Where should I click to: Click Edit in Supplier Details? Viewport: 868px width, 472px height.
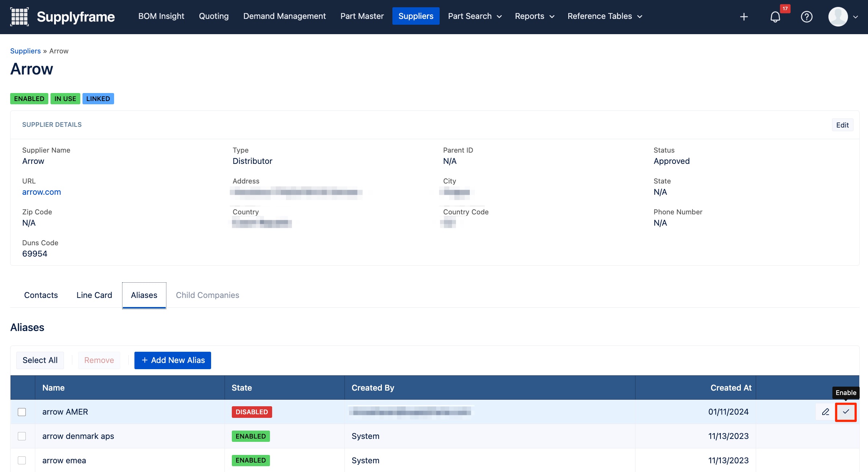point(842,125)
